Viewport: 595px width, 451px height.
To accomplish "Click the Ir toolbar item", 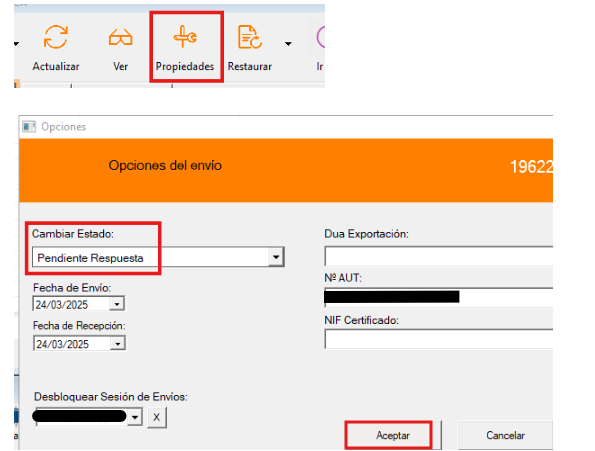I will (320, 47).
